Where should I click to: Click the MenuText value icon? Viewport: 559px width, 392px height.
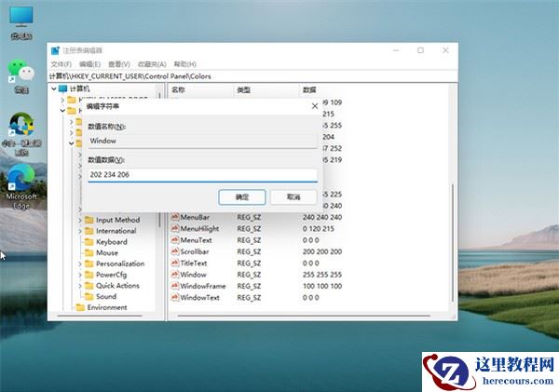tap(175, 240)
